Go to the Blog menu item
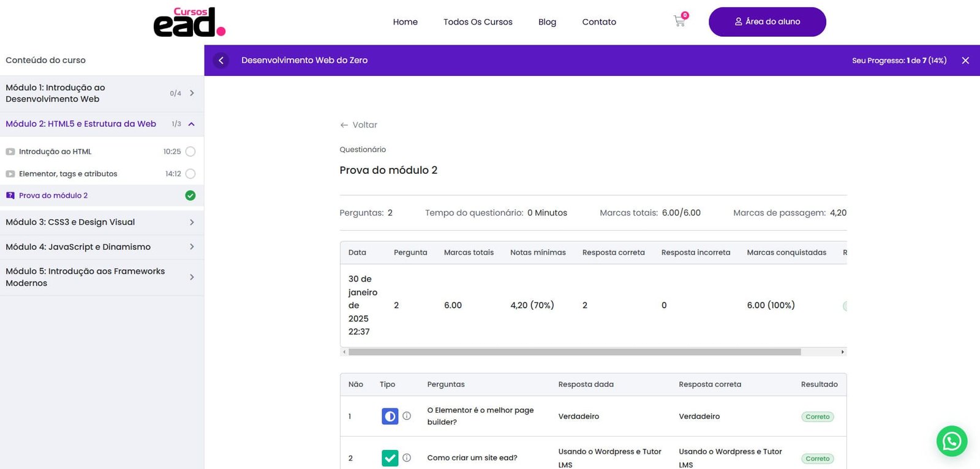The height and width of the screenshot is (469, 980). point(547,22)
